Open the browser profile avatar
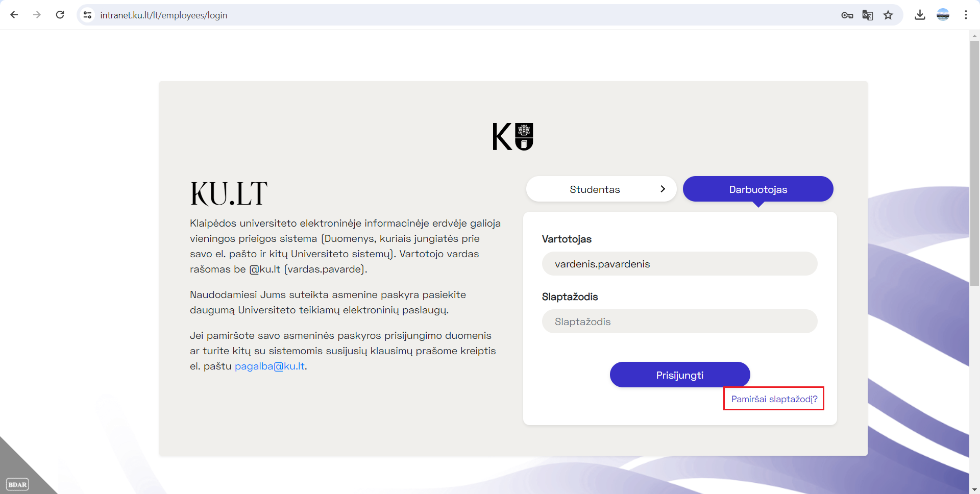This screenshot has width=980, height=494. click(x=943, y=15)
